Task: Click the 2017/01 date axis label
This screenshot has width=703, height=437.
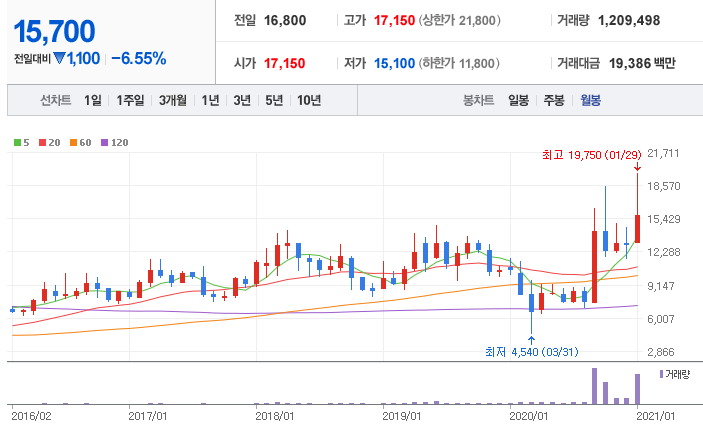Action: point(148,416)
